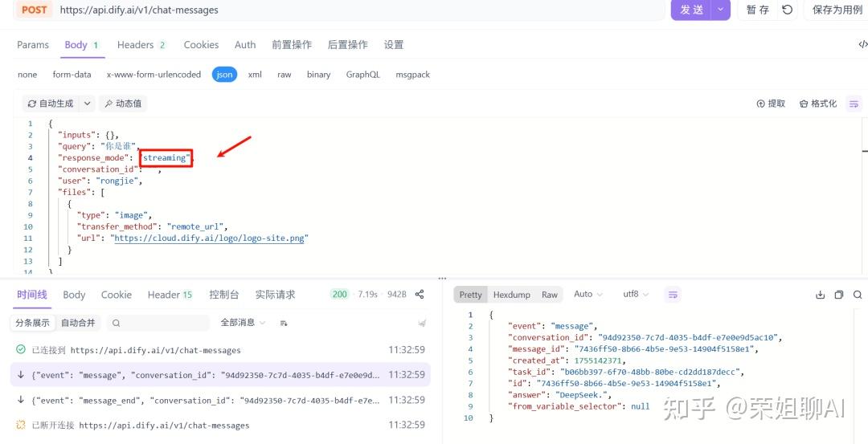Switch to Raw response view
Image resolution: width=868 pixels, height=444 pixels.
pyautogui.click(x=549, y=295)
